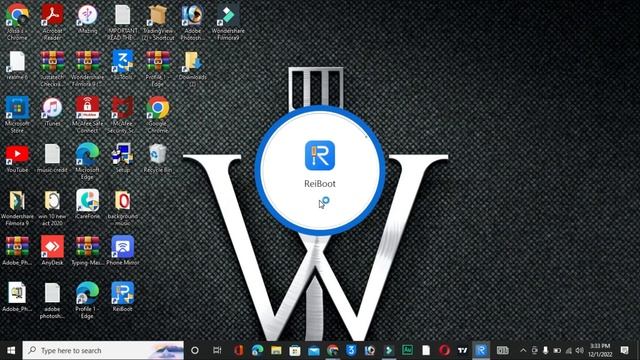This screenshot has width=640, height=360.
Task: Open 3uTools from the taskbar
Action: (351, 350)
